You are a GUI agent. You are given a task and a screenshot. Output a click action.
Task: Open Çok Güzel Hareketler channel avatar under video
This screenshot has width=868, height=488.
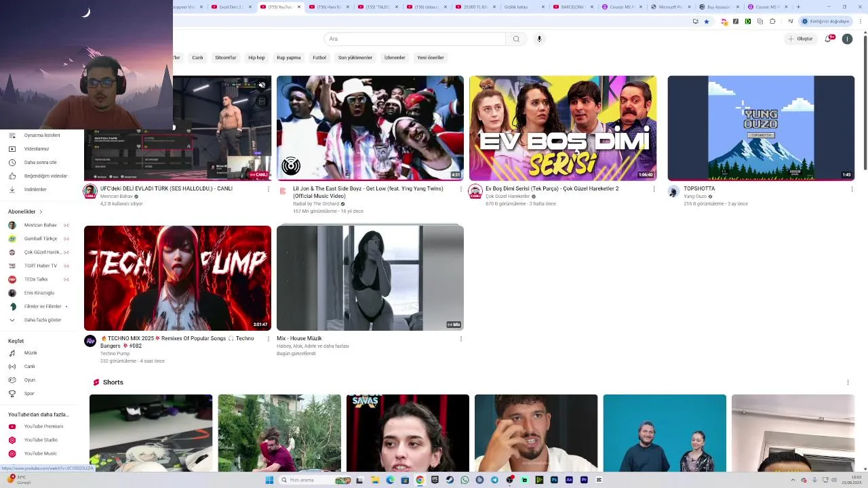coord(475,191)
